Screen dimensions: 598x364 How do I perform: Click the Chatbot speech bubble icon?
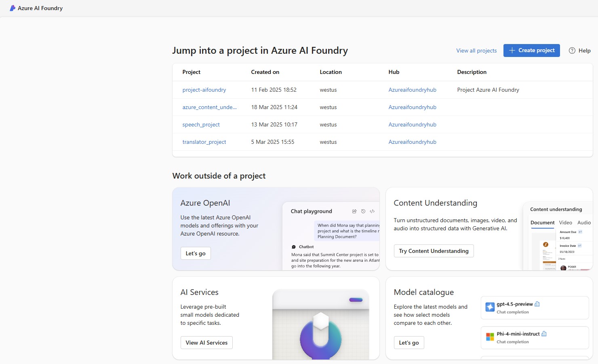coord(294,247)
